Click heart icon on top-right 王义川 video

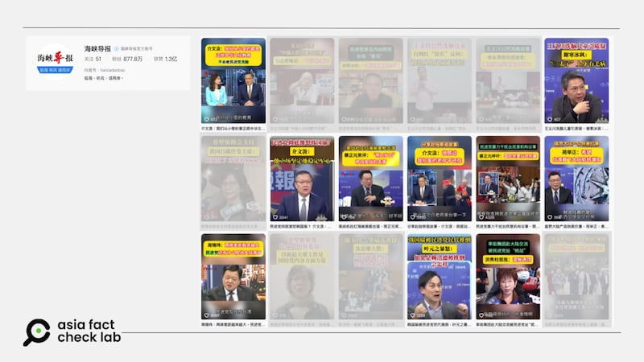coord(549,119)
